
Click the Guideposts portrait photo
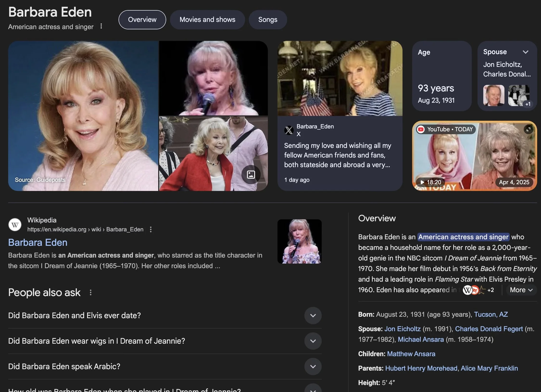(83, 116)
